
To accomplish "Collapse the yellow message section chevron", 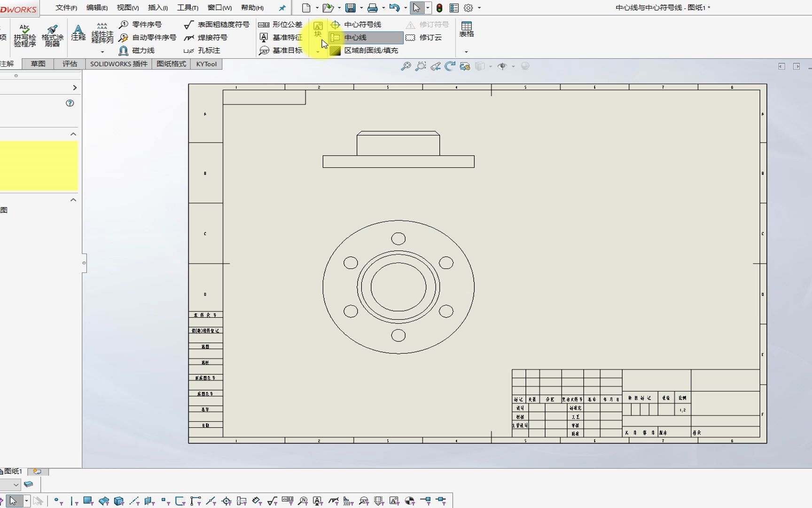I will click(x=73, y=134).
